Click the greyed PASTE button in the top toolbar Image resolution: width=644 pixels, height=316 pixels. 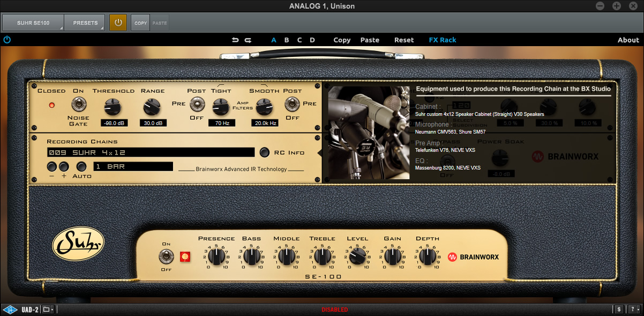(x=160, y=23)
